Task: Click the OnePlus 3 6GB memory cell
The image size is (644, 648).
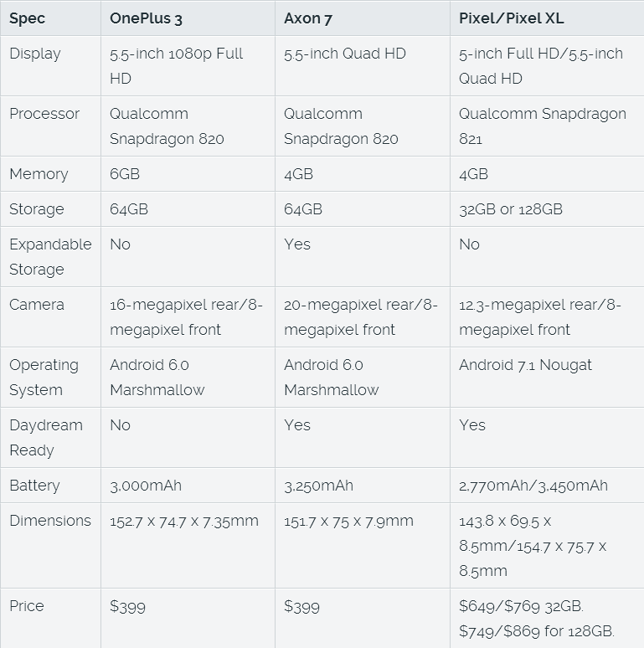Action: click(x=124, y=174)
